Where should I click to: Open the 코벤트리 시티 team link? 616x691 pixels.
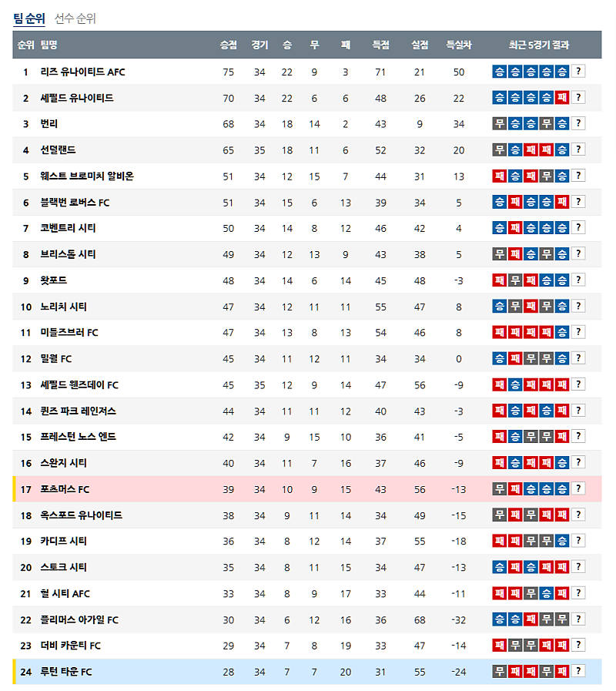tap(69, 228)
